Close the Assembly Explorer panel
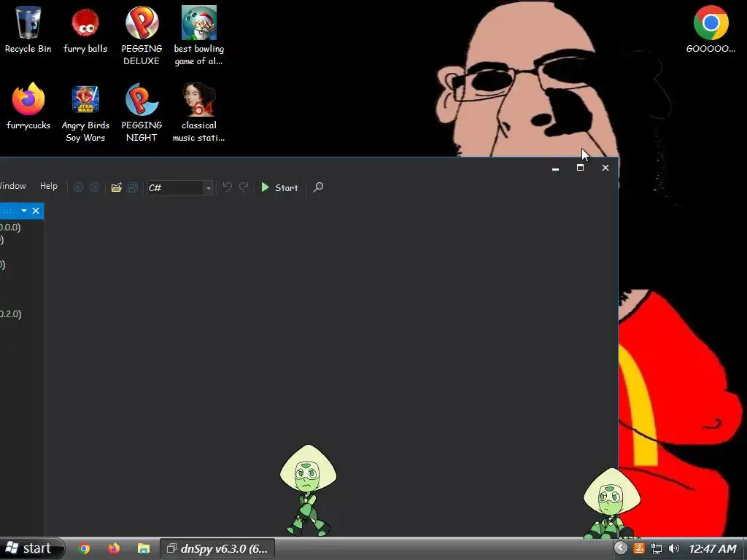 pyautogui.click(x=36, y=211)
